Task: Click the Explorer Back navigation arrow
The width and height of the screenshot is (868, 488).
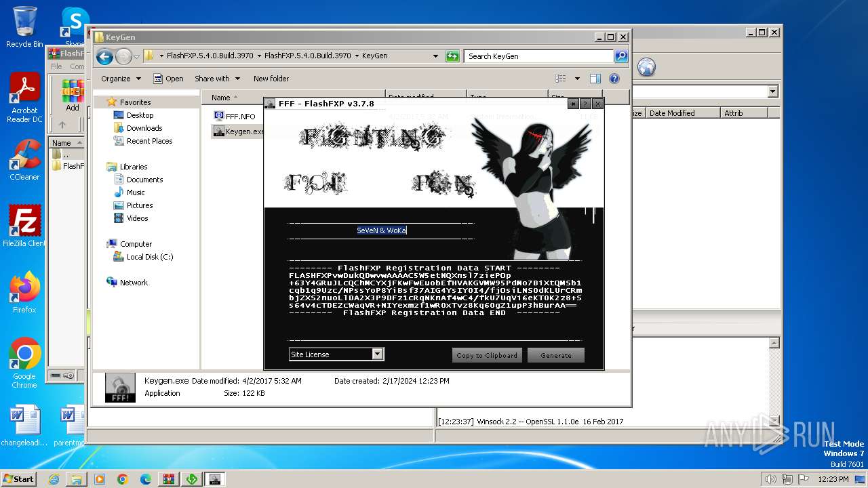Action: (104, 56)
